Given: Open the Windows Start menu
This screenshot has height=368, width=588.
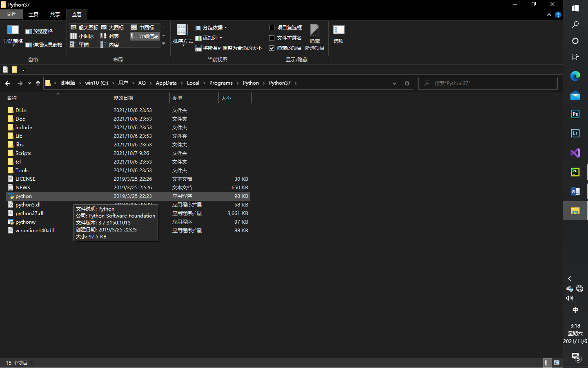Looking at the screenshot, I should pos(575,8).
